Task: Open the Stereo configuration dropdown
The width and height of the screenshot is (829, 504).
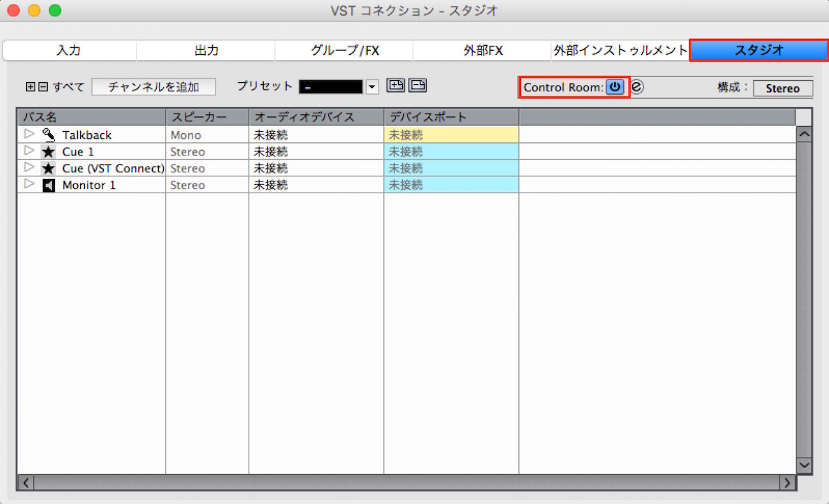Action: point(783,88)
